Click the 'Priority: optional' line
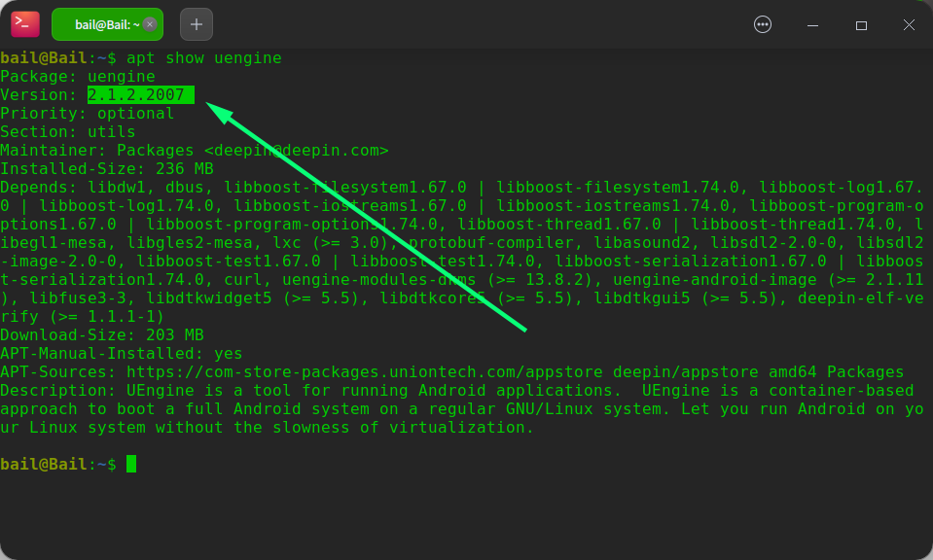 pyautogui.click(x=87, y=114)
